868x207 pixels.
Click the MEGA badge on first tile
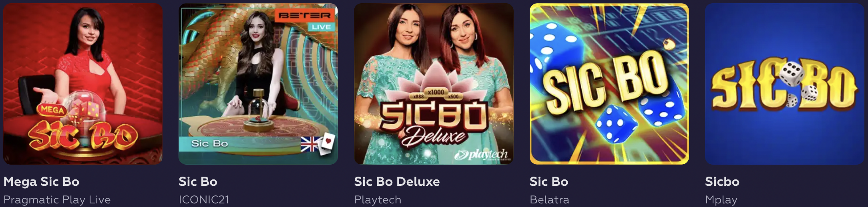[52, 109]
